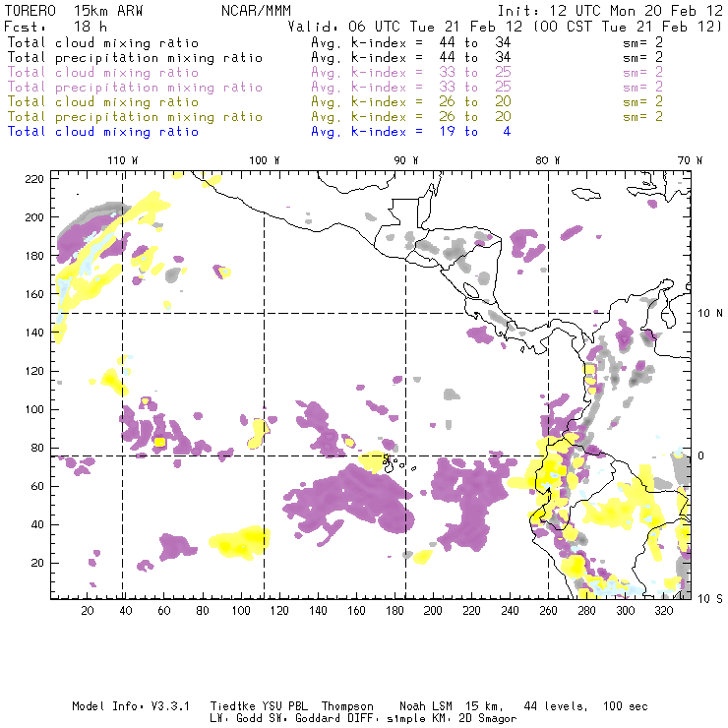Click the topmost black 'sm= 2' label
This screenshot has height=728, width=728.
point(642,42)
